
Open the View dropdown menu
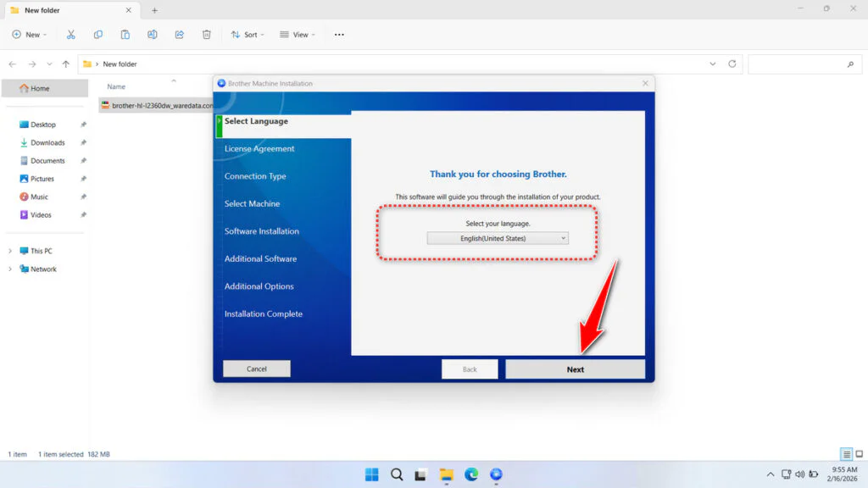[298, 35]
